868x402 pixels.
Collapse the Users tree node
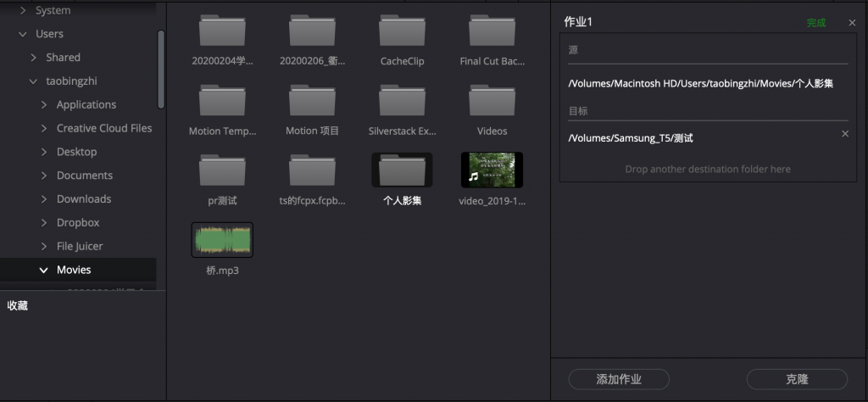click(x=22, y=34)
